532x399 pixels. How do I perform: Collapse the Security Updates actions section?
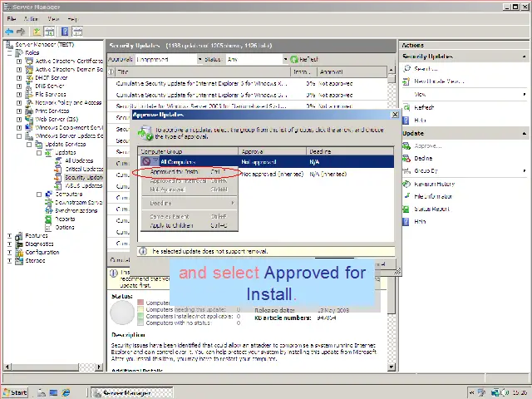525,57
